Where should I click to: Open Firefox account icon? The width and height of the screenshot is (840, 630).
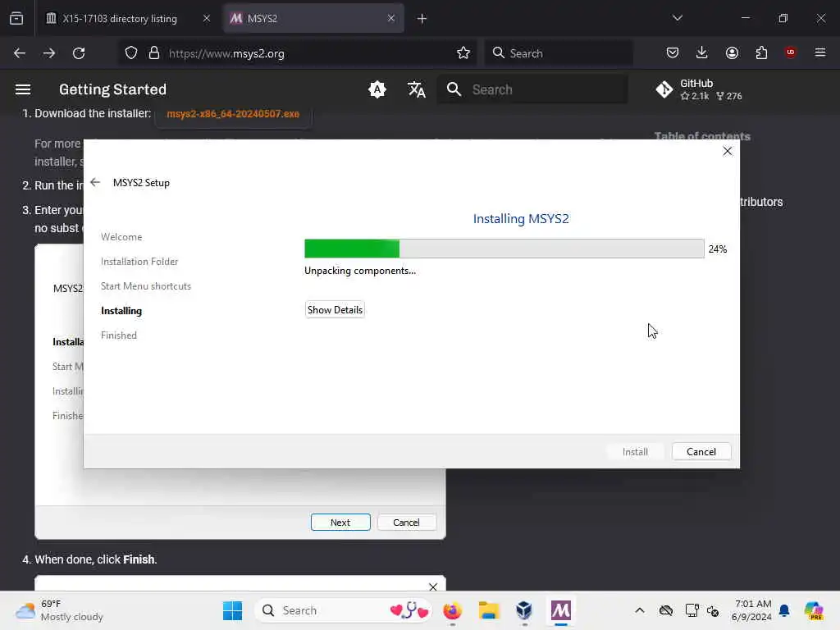(732, 52)
